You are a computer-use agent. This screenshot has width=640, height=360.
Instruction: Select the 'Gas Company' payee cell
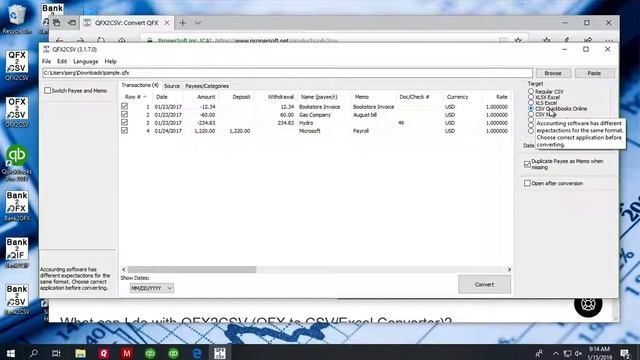tap(315, 115)
